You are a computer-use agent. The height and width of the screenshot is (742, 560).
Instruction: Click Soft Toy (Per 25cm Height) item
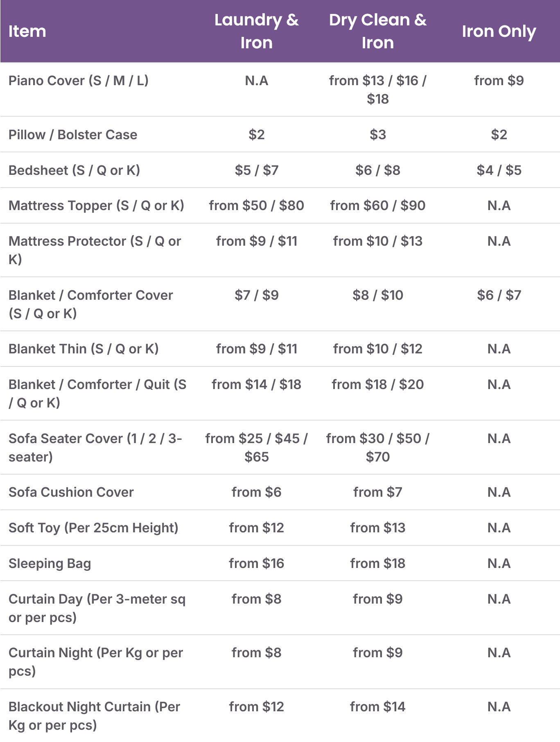pos(93,528)
